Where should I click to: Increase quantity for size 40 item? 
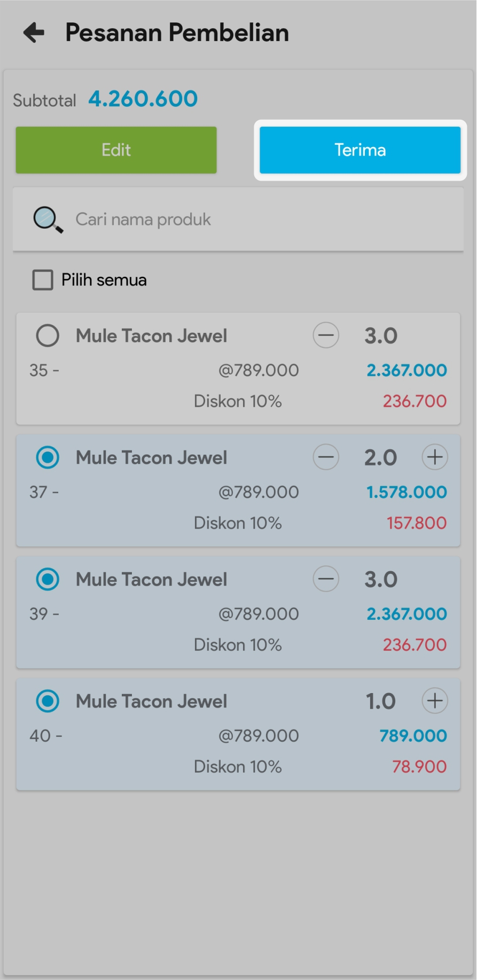click(435, 701)
